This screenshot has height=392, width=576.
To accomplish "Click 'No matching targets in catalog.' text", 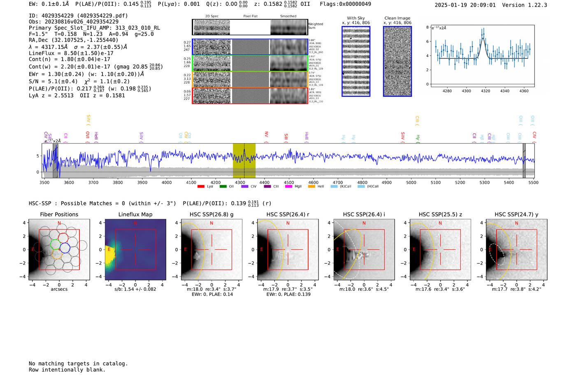I will [x=78, y=364].
